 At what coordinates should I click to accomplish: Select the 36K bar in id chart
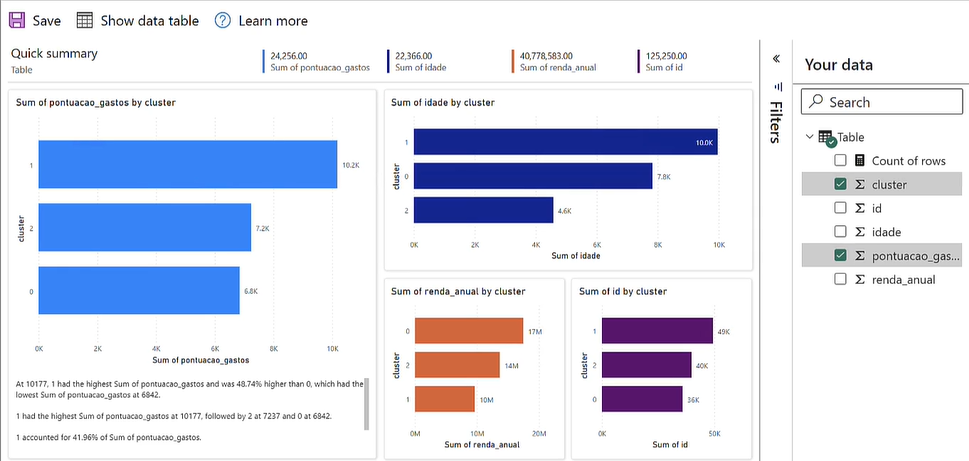(642, 399)
